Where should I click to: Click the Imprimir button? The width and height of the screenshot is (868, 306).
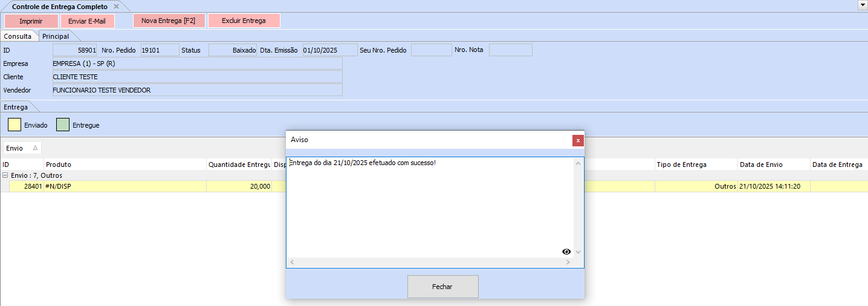(31, 21)
